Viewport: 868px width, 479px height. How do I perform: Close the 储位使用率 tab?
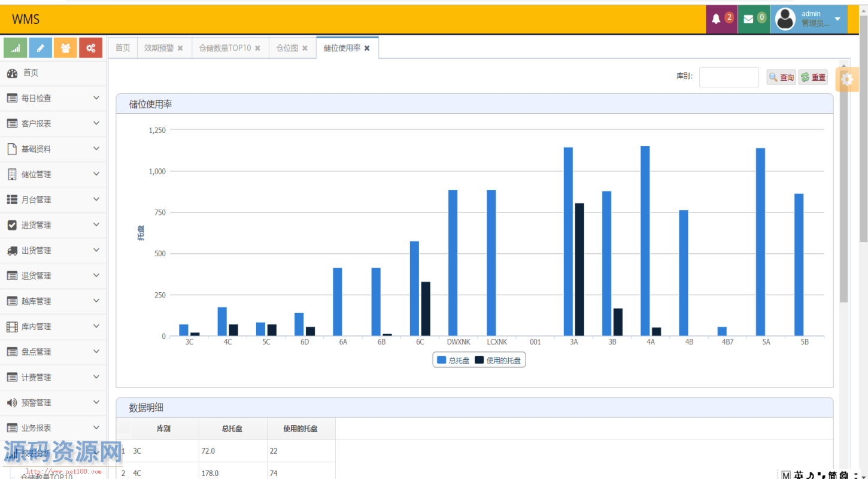367,48
